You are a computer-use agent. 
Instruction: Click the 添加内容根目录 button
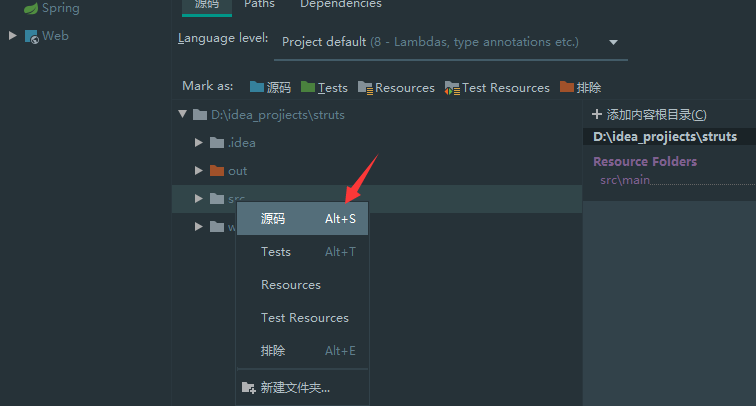tap(650, 115)
